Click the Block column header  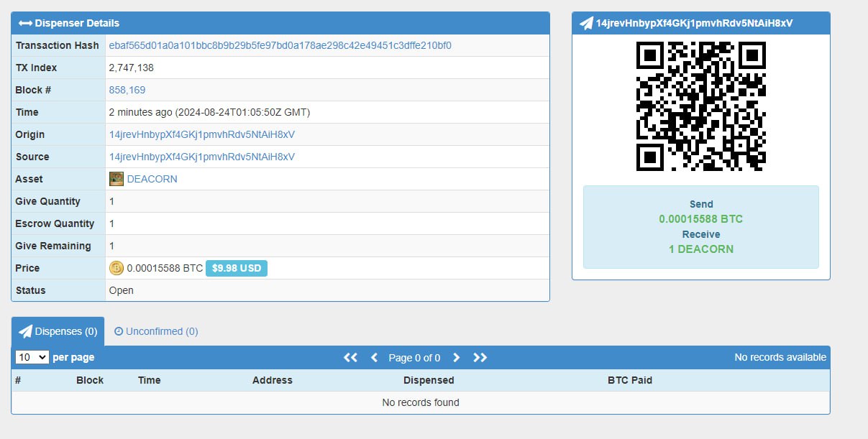click(x=90, y=380)
